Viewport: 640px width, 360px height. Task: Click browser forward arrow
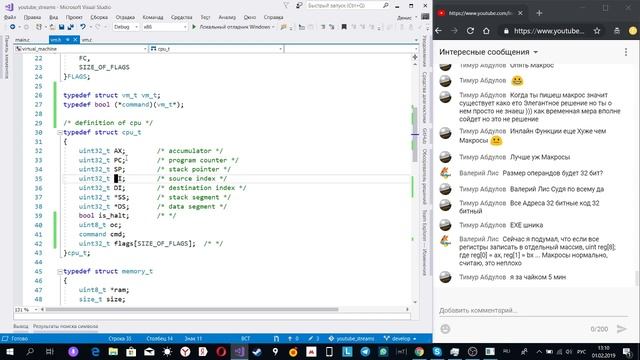tap(454, 31)
